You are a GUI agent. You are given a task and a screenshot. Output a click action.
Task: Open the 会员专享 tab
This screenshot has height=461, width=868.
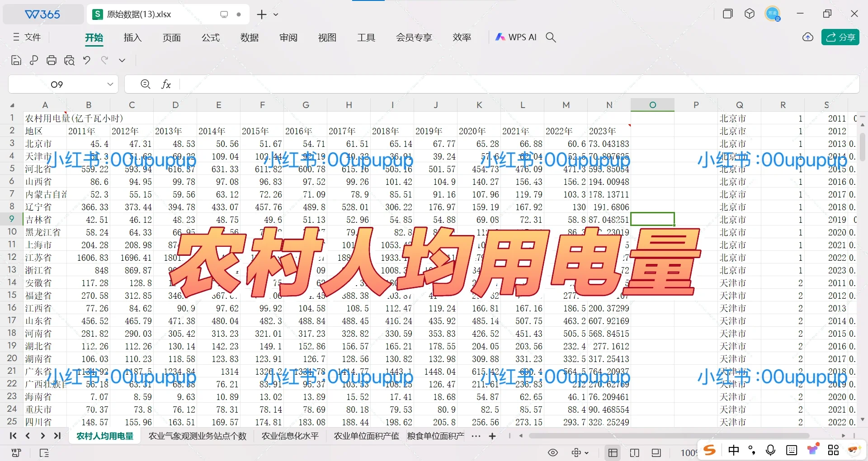click(414, 38)
